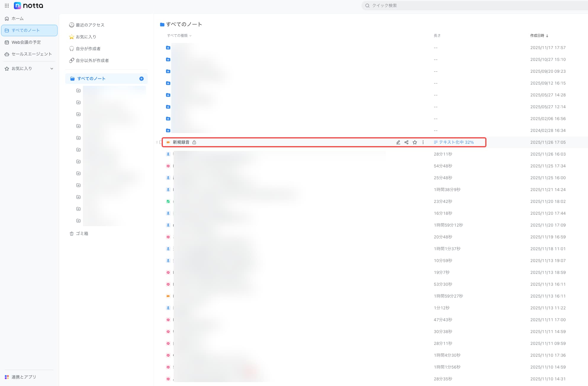The height and width of the screenshot is (386, 588).
Task: Sort by 作成日時 column arrow
Action: (547, 36)
